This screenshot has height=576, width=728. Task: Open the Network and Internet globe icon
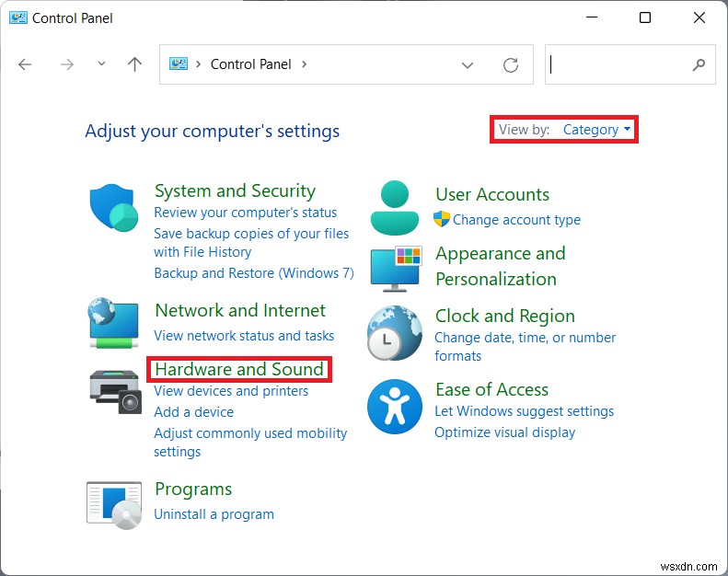point(114,322)
